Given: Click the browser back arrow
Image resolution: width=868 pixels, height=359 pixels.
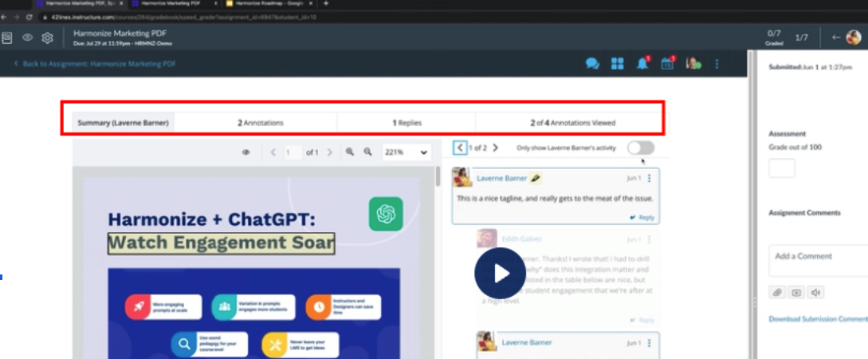Looking at the screenshot, I should 4,18.
